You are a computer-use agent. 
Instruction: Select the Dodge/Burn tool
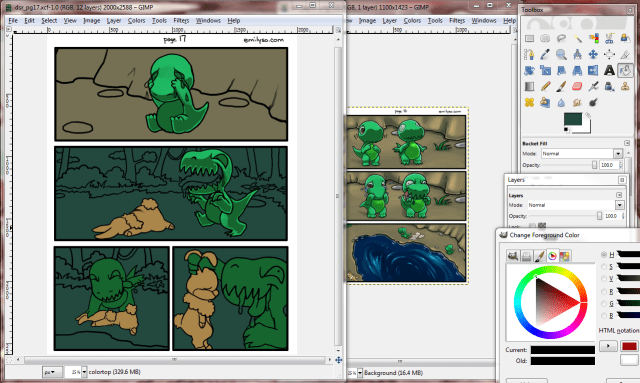(x=593, y=102)
